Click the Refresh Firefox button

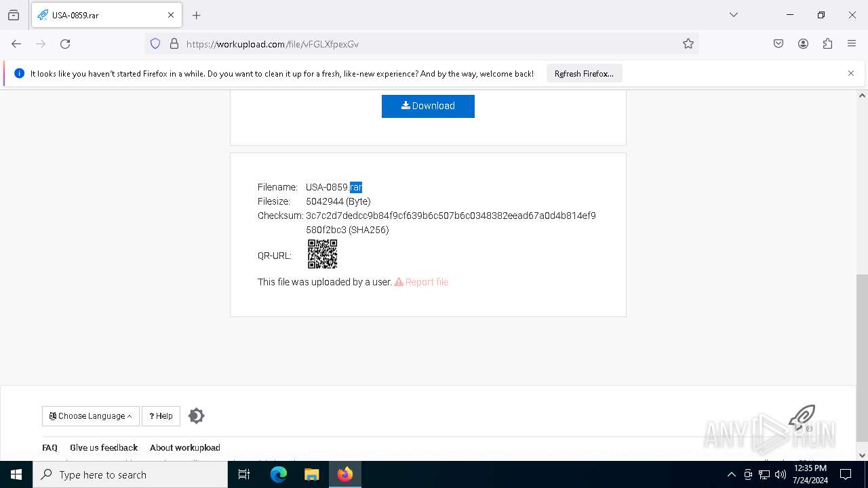pos(584,74)
